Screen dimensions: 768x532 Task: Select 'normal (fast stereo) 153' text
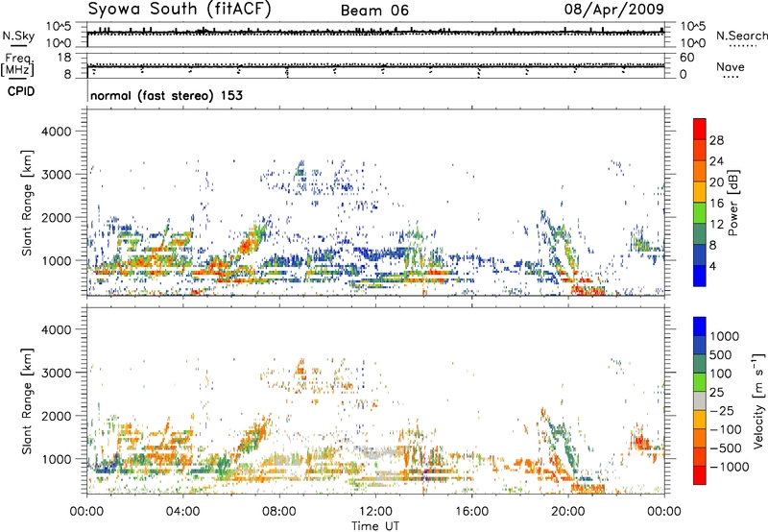(166, 95)
